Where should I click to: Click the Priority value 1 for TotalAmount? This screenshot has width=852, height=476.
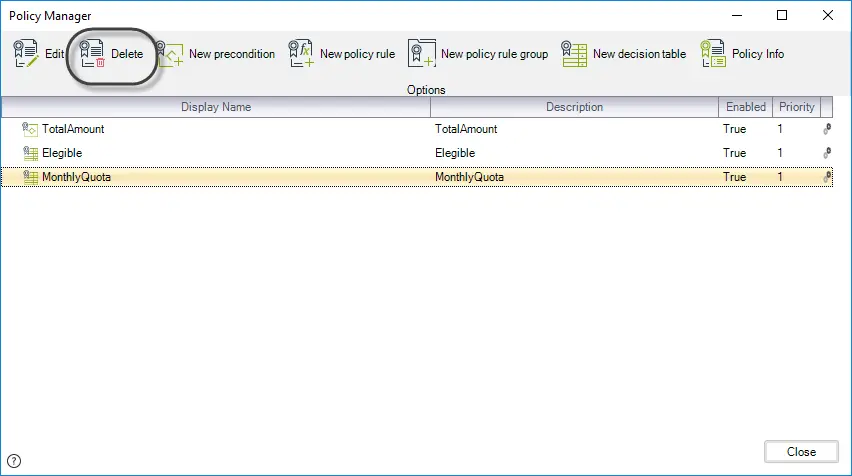click(780, 129)
